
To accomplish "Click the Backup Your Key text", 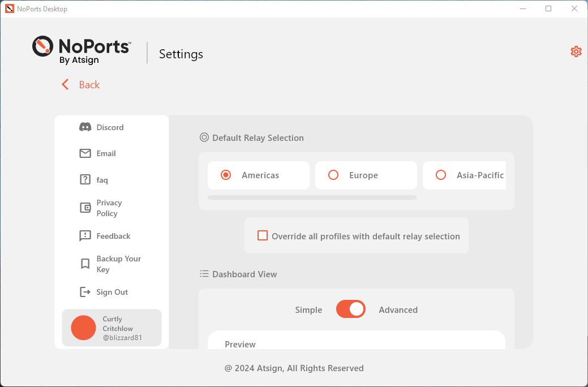I will click(x=118, y=264).
